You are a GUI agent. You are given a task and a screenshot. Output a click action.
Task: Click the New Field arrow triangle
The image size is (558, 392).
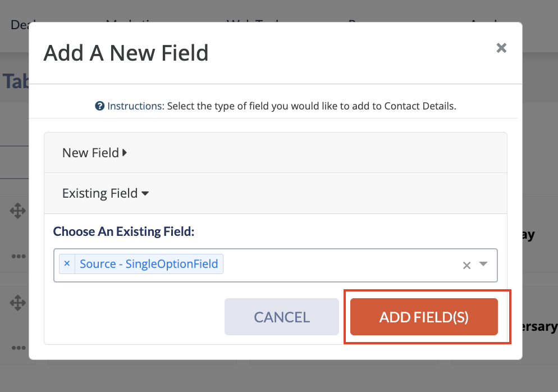[125, 153]
